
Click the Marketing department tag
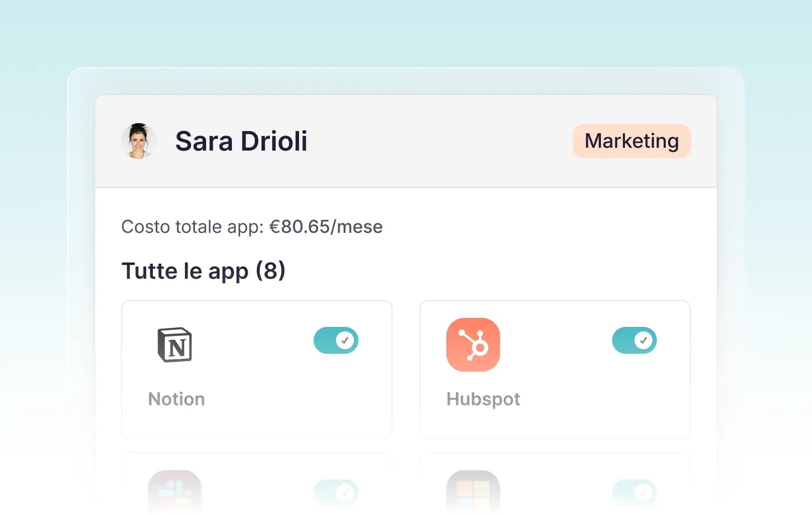click(632, 141)
